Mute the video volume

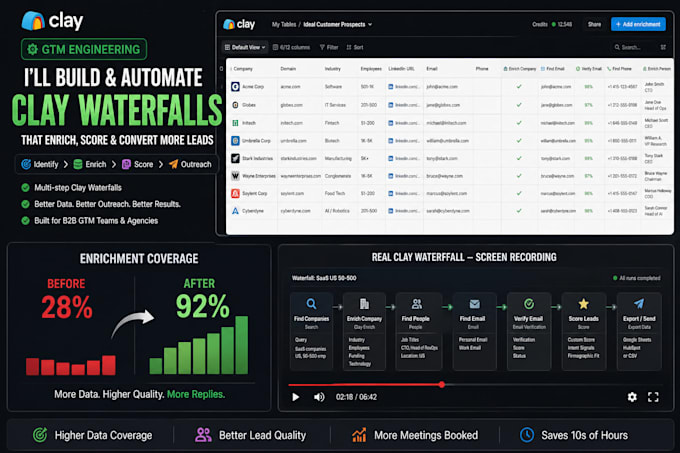click(319, 397)
